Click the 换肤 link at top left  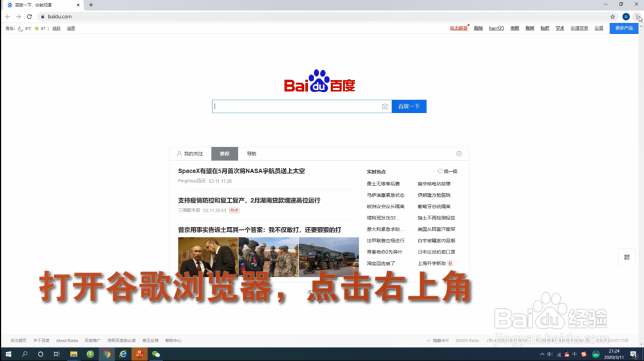56,29
